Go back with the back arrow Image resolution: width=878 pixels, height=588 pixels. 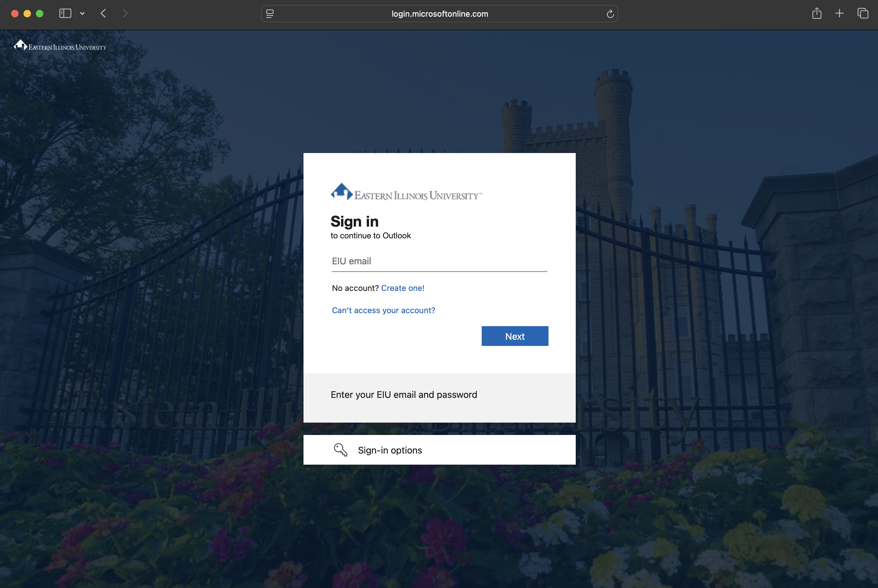pos(104,14)
